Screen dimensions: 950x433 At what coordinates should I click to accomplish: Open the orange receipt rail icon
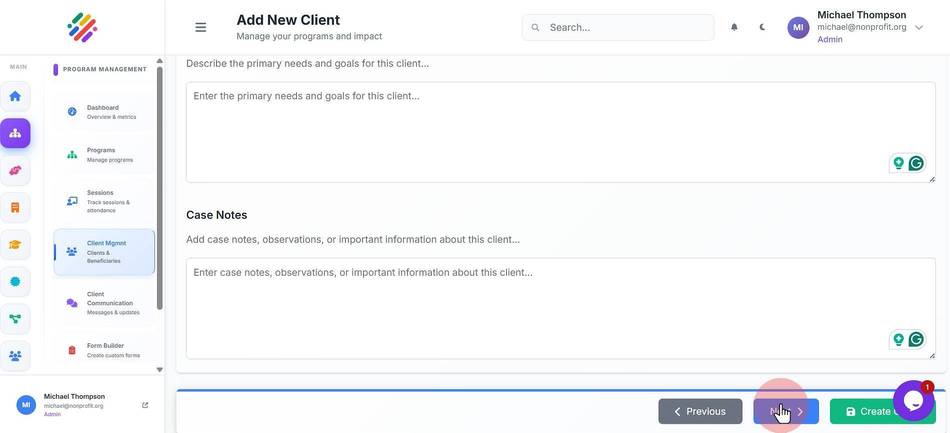click(15, 208)
